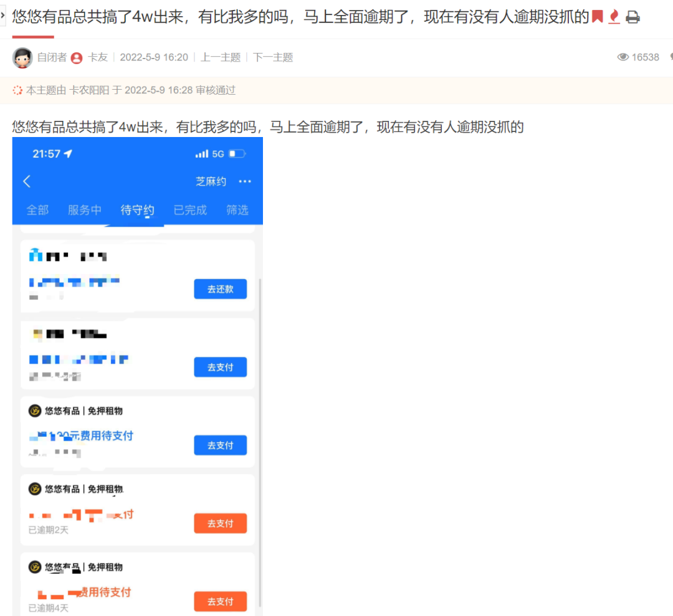Open the author avatar image

pos(22,57)
